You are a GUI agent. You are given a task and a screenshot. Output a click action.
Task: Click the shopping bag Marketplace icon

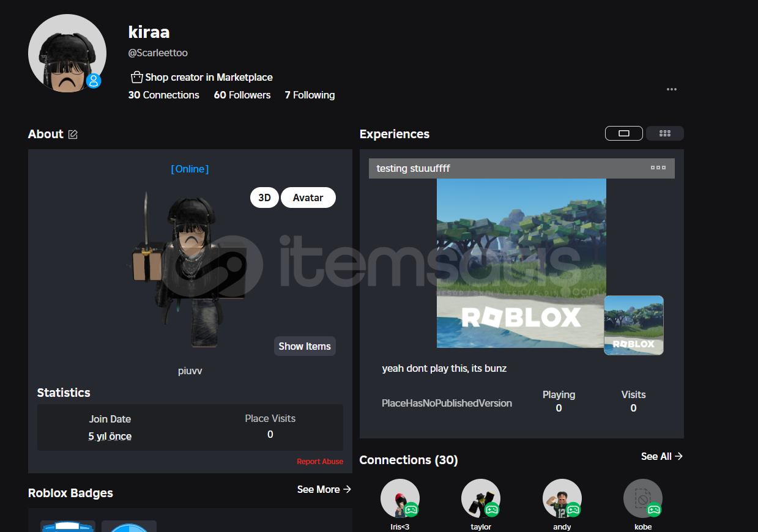[136, 78]
